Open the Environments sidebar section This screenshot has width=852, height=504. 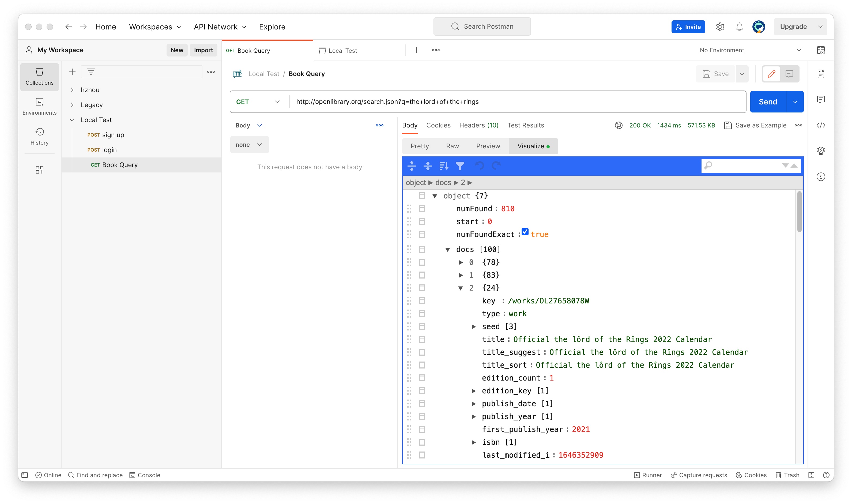[x=39, y=107]
